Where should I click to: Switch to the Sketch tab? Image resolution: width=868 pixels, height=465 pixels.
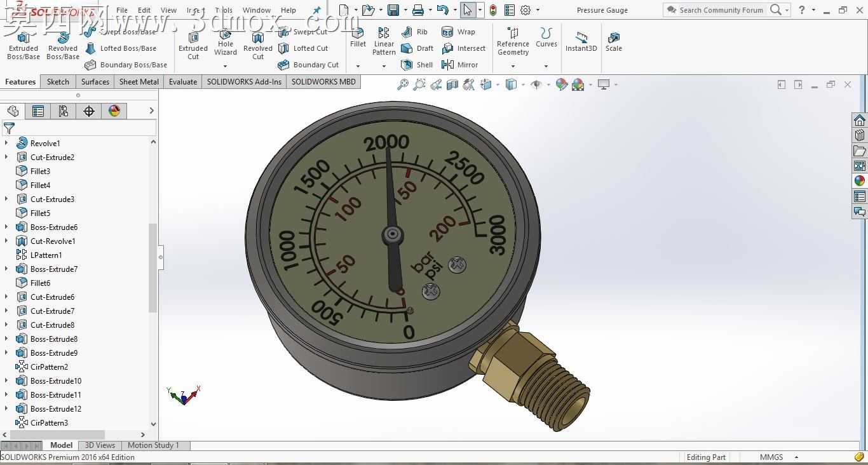pyautogui.click(x=58, y=81)
